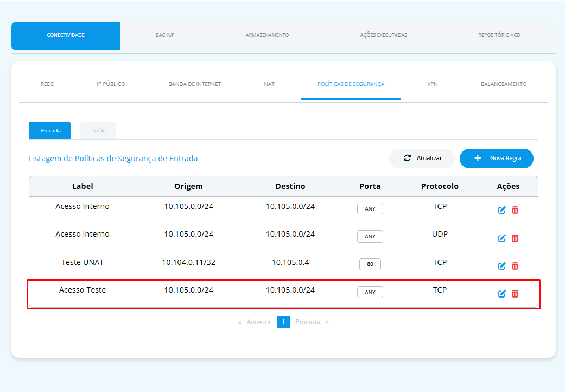The height and width of the screenshot is (392, 565).
Task: Switch to the NAT sub-tab
Action: 269,84
